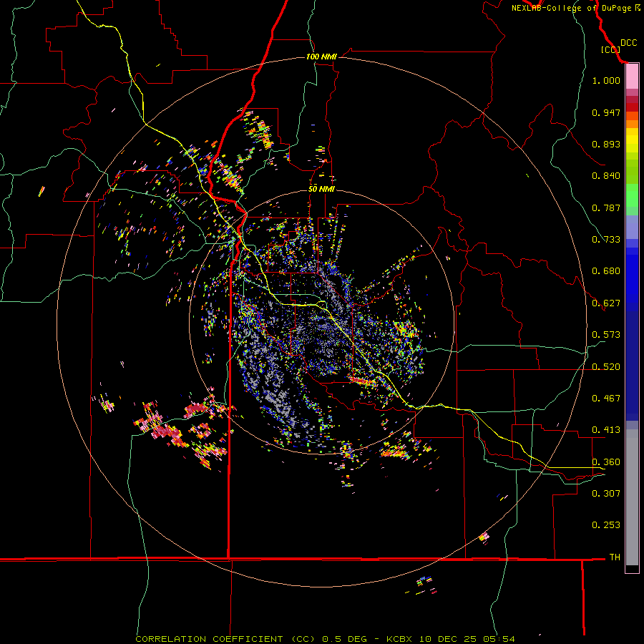
Task: Click the pink segment of the color bar
Action: (x=632, y=77)
